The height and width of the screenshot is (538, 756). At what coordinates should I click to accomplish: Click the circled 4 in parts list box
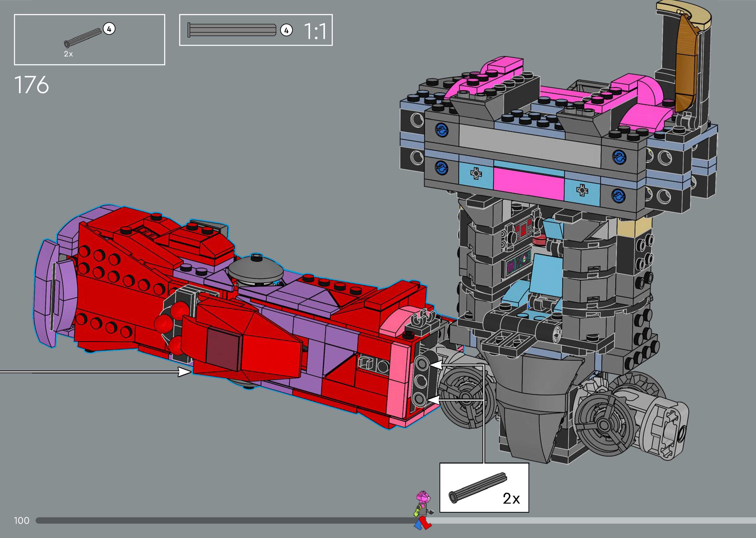coord(109,29)
